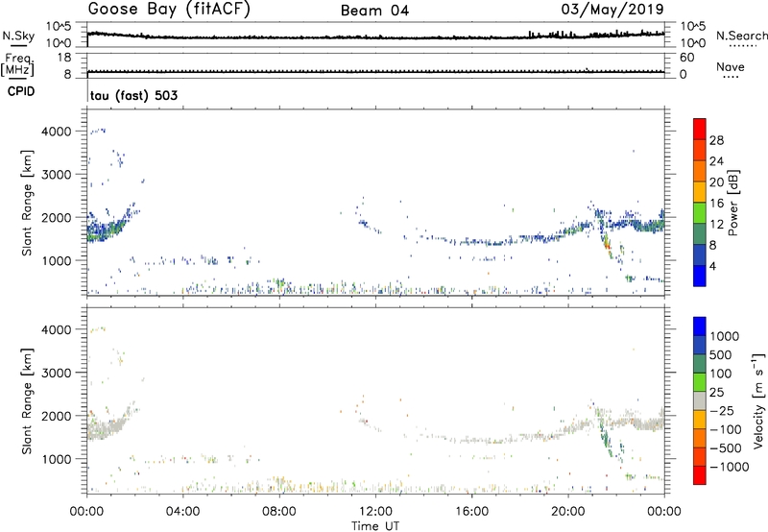Click the "08:00" time tick label
The width and height of the screenshot is (768, 532).
[279, 512]
